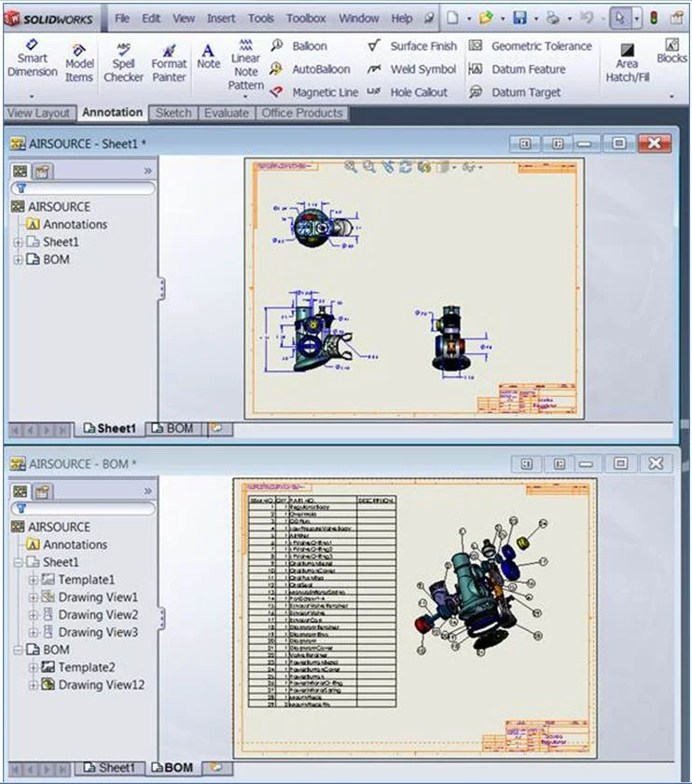Image resolution: width=692 pixels, height=784 pixels.
Task: Add a Hole Callout
Action: tap(408, 92)
